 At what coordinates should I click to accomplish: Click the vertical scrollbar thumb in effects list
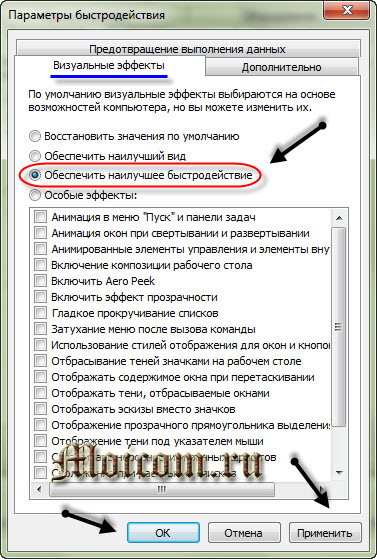(339, 327)
